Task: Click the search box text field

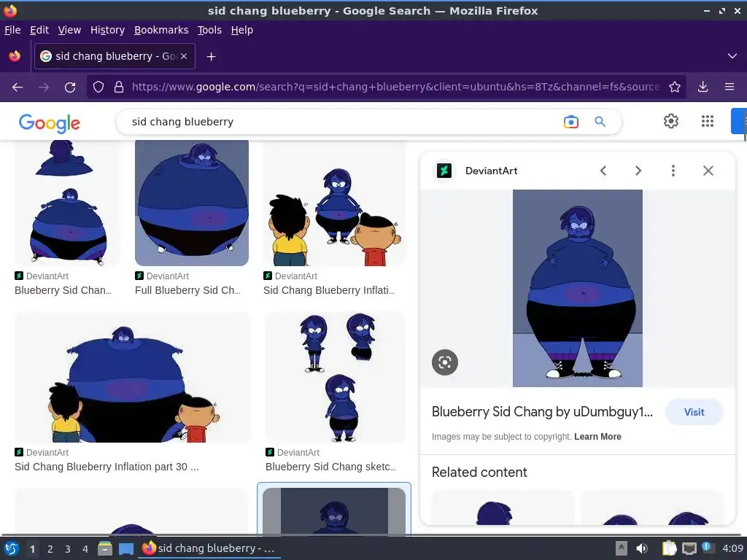Action: 343,122
